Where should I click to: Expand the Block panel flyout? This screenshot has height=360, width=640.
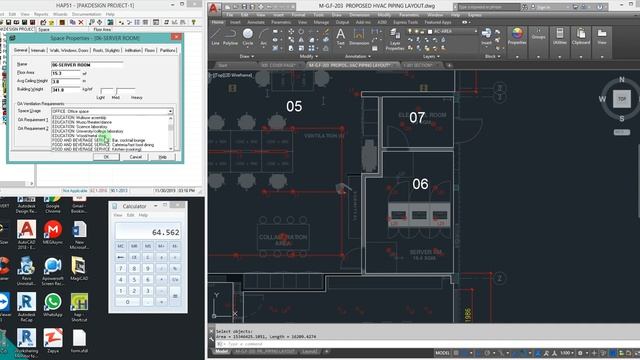(493, 56)
